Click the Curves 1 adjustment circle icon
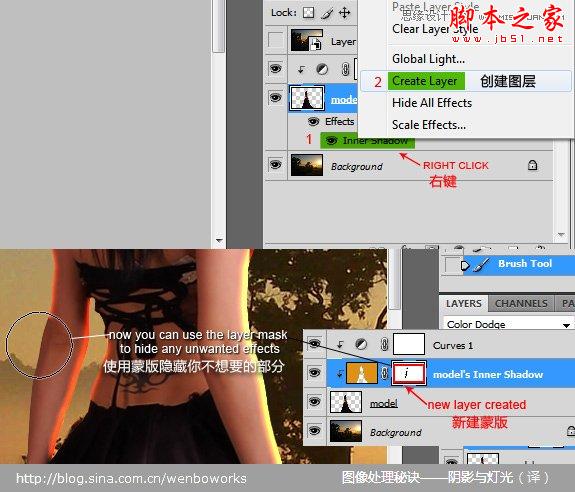This screenshot has width=575, height=492. click(x=361, y=344)
